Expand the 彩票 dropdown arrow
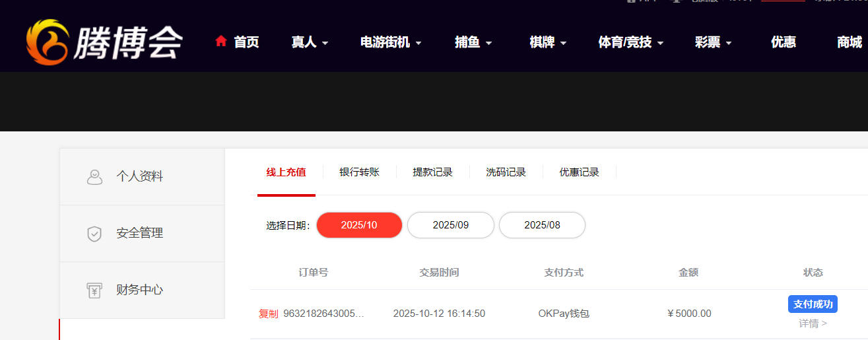The width and height of the screenshot is (868, 340). (x=729, y=44)
